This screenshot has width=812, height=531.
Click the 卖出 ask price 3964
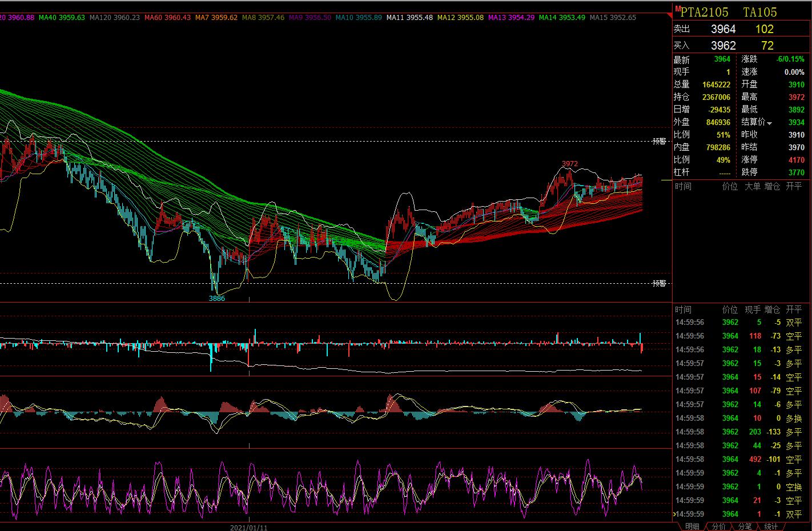[723, 29]
